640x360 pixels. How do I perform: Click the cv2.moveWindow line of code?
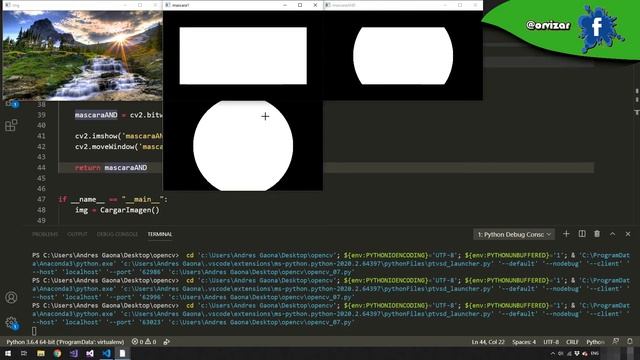click(119, 147)
